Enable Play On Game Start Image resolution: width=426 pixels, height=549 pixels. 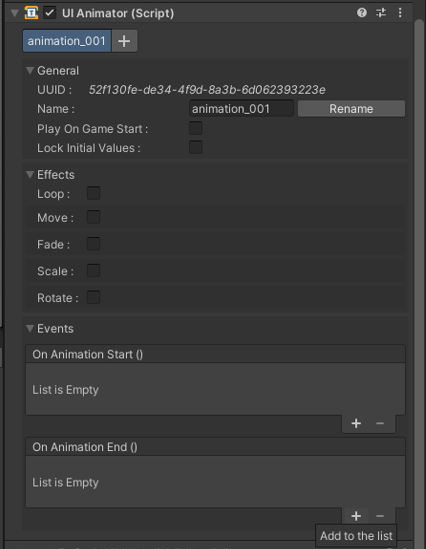pyautogui.click(x=196, y=128)
